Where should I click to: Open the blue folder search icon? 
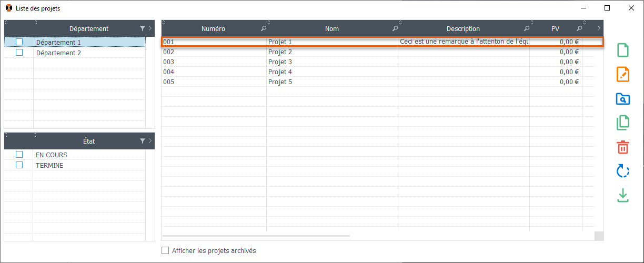(x=622, y=99)
